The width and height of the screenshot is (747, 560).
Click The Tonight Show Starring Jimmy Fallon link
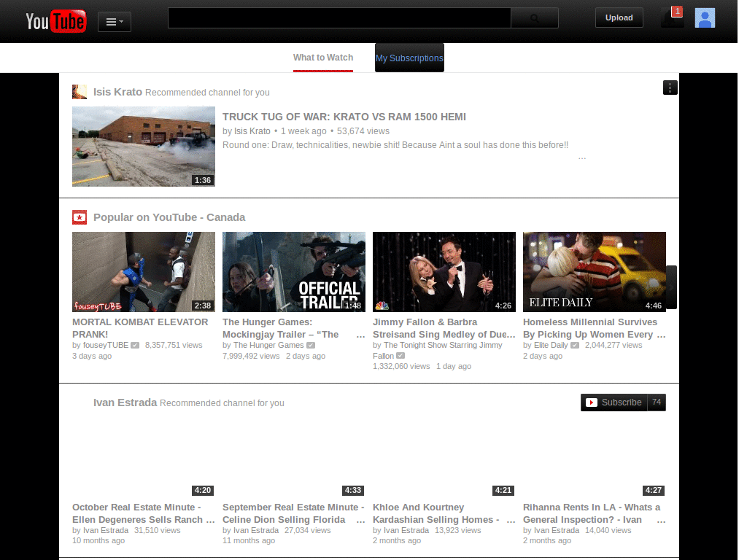pos(438,351)
